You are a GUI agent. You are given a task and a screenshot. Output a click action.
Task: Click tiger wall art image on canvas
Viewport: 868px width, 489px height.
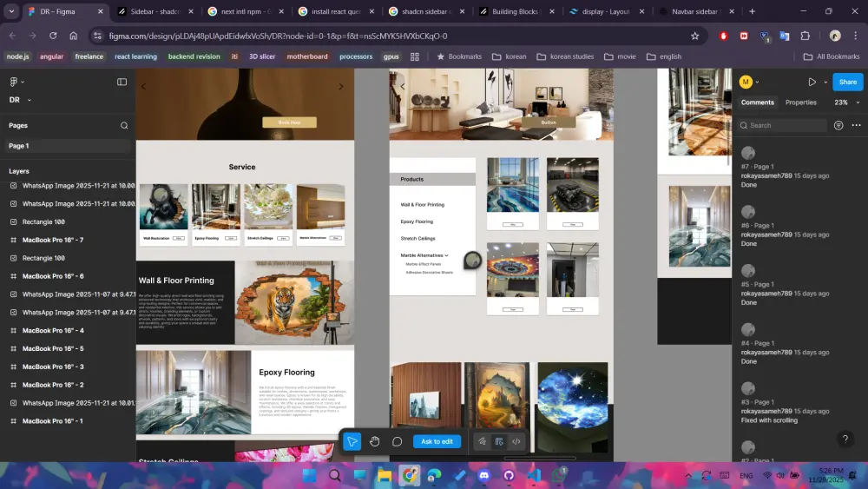tap(294, 302)
